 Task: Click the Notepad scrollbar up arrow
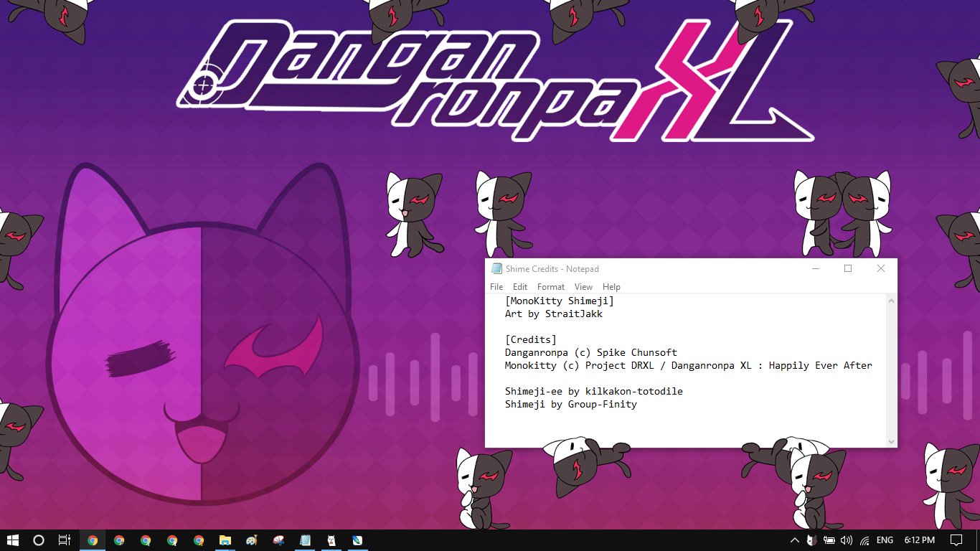click(891, 301)
